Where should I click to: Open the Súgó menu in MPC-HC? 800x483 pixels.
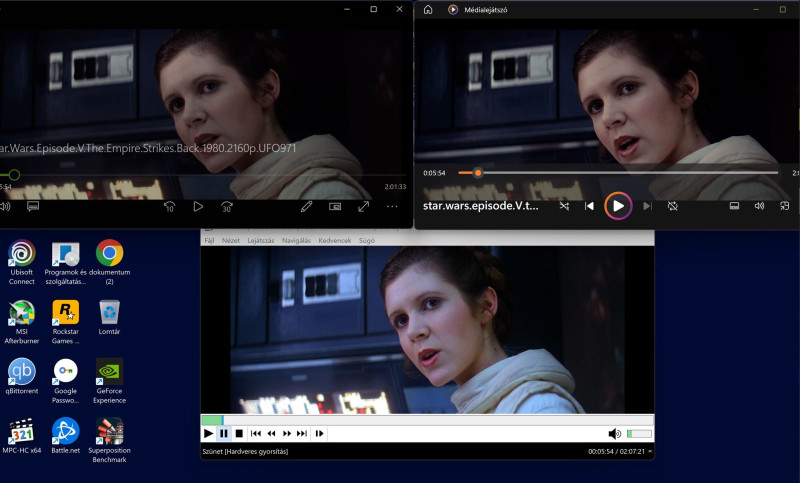(x=366, y=240)
